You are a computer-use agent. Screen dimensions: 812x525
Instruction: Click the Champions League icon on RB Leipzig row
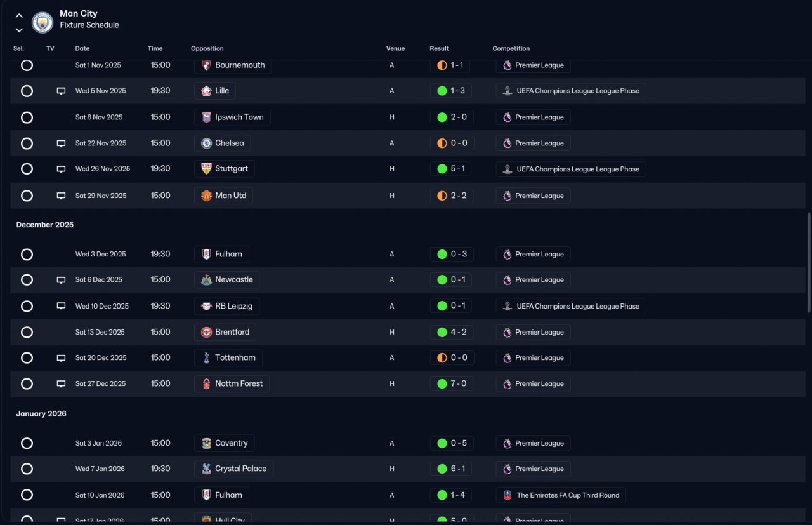(507, 306)
